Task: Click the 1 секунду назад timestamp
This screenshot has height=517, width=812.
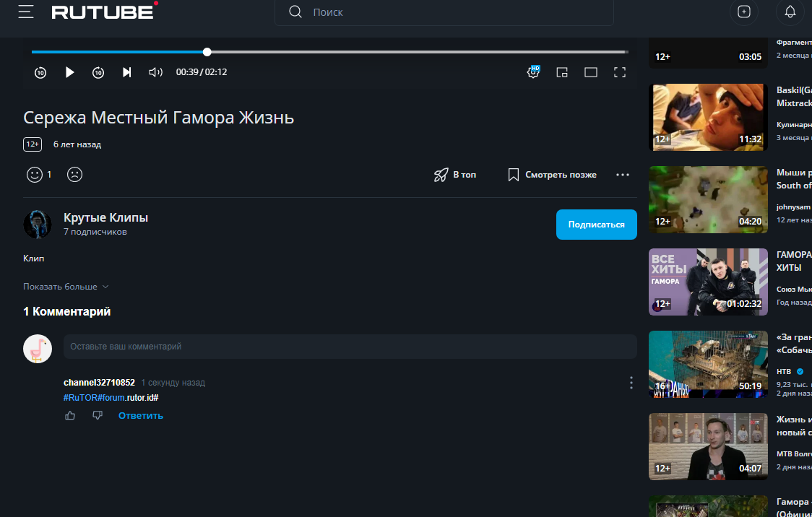Action: (173, 383)
